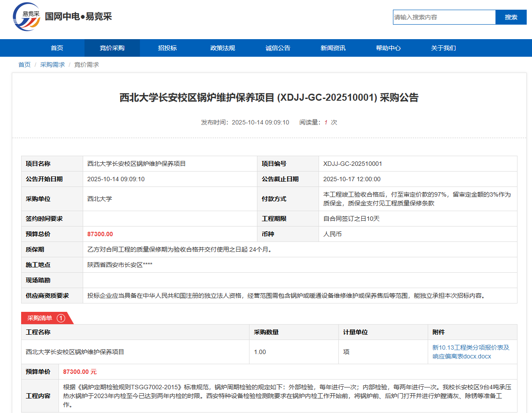
Task: Open the 首页 navigation menu item
Action: click(x=57, y=48)
